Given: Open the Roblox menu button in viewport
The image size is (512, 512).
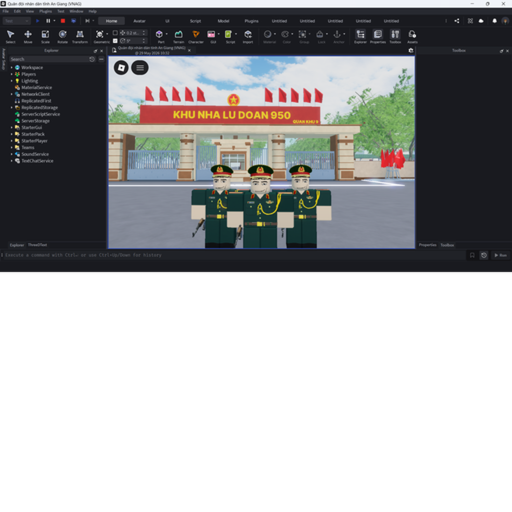Looking at the screenshot, I should pyautogui.click(x=121, y=68).
